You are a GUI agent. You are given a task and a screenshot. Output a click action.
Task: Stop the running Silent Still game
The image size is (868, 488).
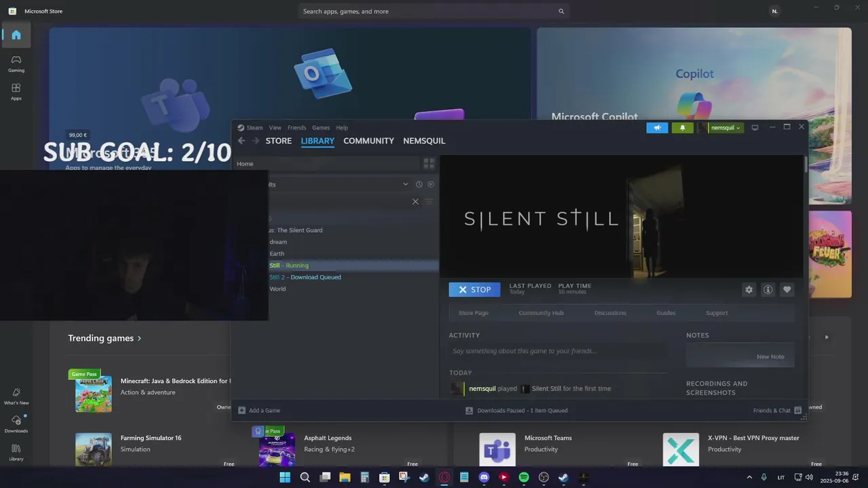pos(475,289)
